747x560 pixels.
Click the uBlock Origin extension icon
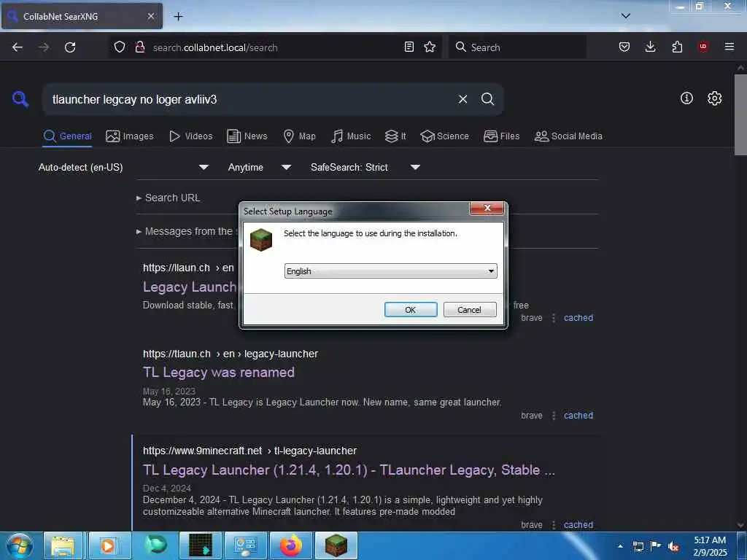[x=703, y=47]
